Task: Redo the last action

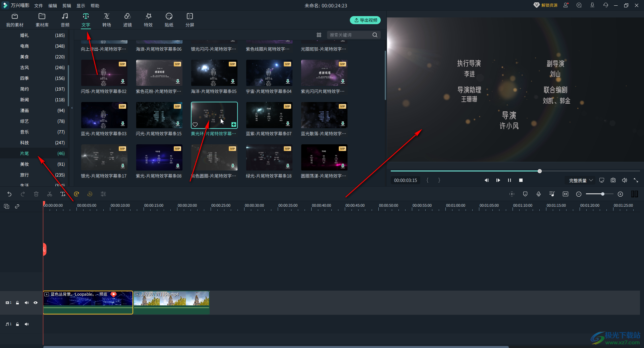Action: click(x=23, y=194)
